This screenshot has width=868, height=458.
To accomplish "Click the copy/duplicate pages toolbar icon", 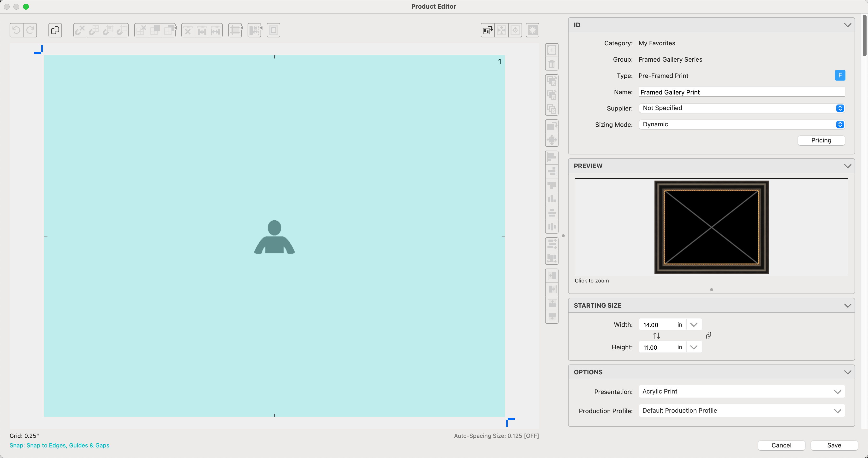I will pyautogui.click(x=55, y=30).
